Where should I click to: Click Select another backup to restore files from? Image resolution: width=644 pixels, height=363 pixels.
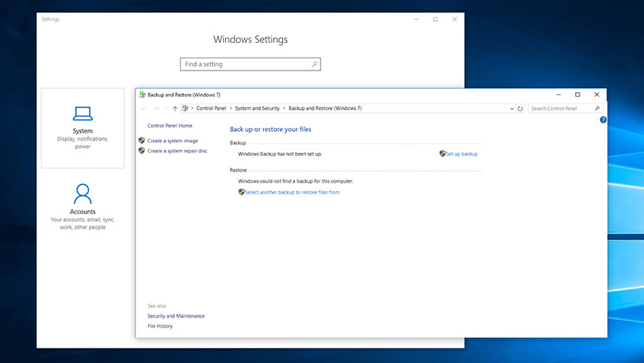point(292,192)
